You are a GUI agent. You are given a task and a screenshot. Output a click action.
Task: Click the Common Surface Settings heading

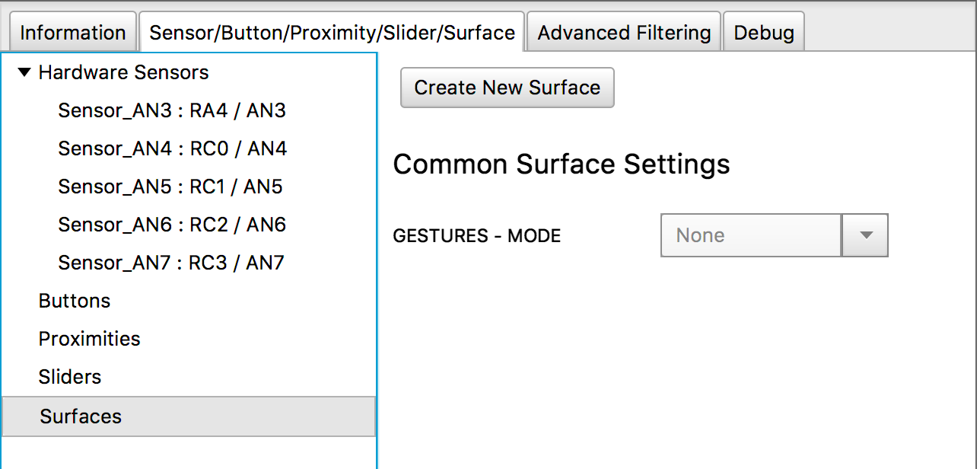click(x=561, y=164)
